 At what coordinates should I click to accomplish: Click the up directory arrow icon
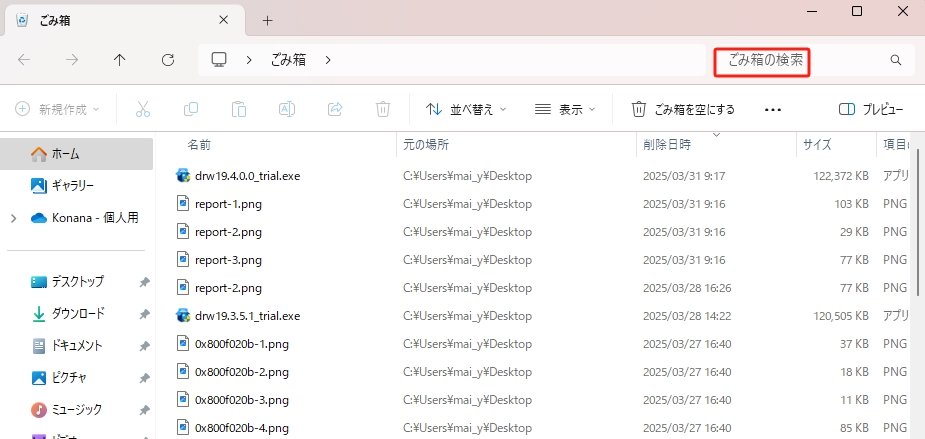[120, 60]
